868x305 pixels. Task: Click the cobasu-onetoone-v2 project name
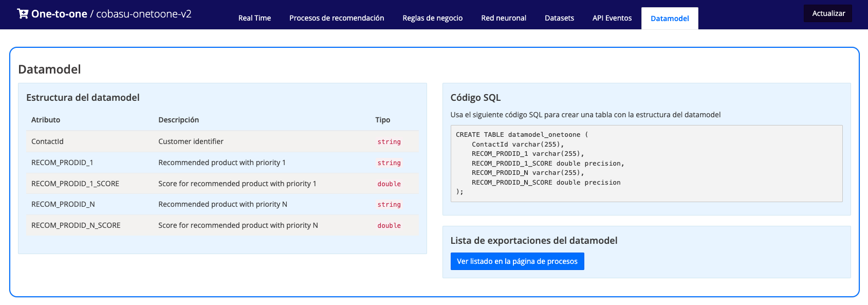[x=144, y=14]
